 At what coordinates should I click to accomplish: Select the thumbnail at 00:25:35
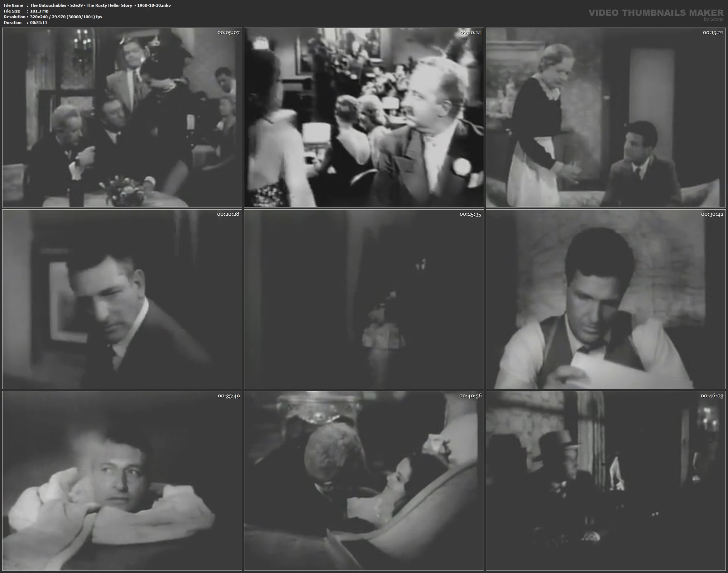pyautogui.click(x=364, y=299)
